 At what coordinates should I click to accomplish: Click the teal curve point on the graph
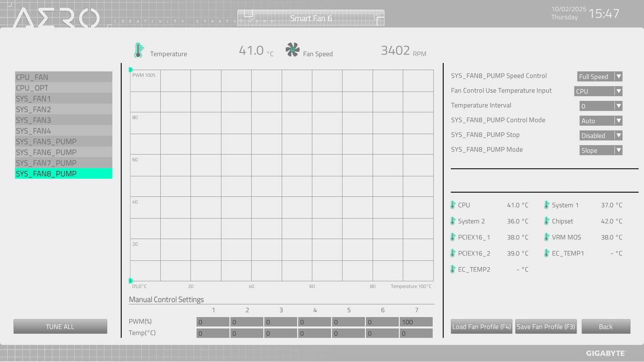[130, 69]
